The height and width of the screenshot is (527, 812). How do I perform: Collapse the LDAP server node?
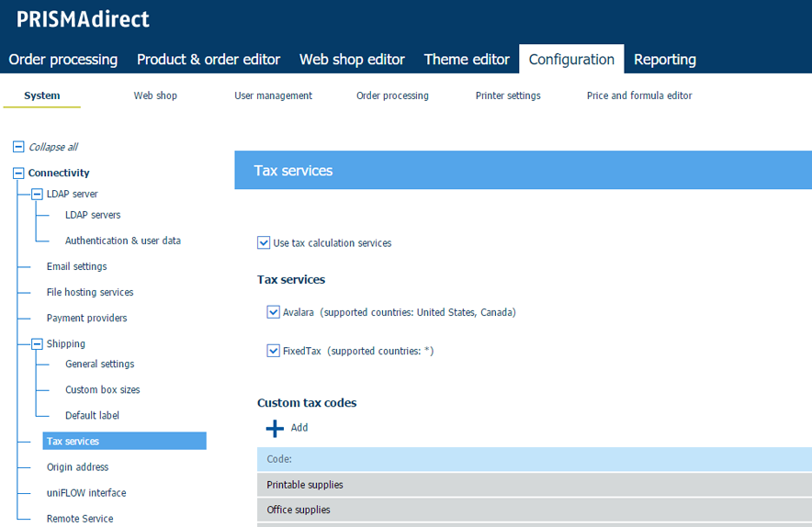point(37,194)
